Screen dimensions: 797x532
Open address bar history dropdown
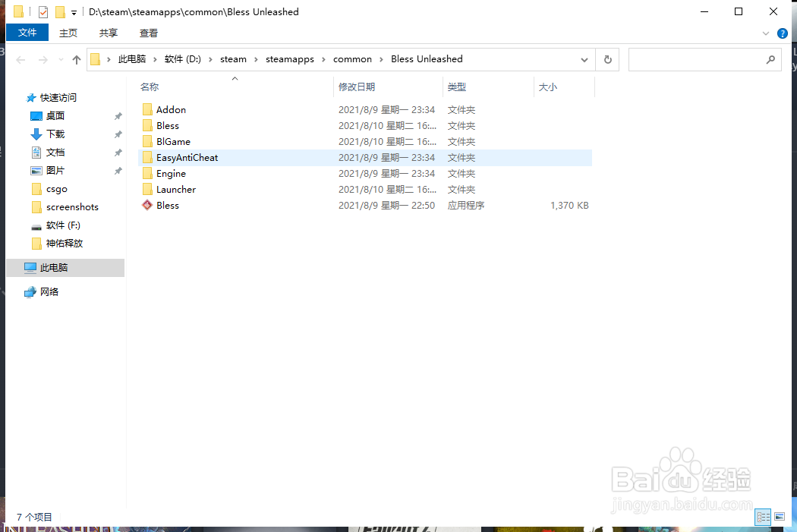point(584,59)
